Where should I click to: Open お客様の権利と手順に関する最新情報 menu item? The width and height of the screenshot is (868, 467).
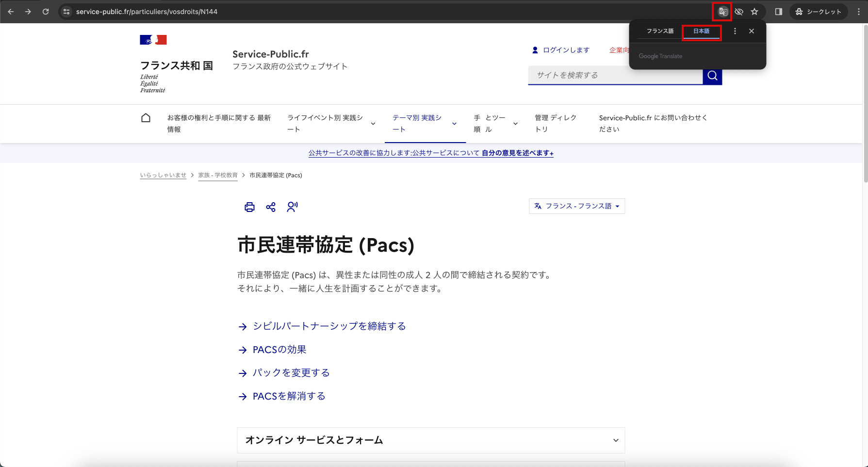[x=219, y=124]
